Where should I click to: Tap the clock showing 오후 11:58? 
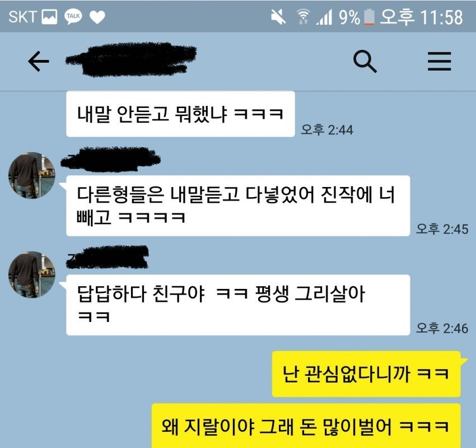click(x=421, y=17)
